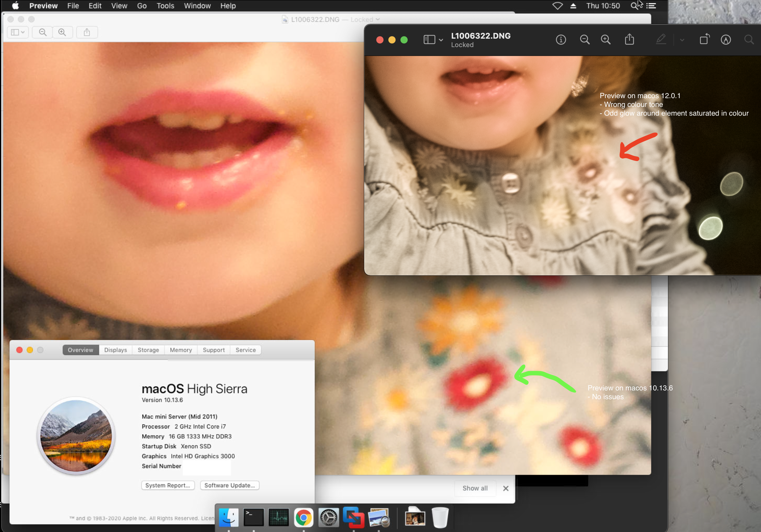Open Terminal from the Dock

[x=254, y=518]
